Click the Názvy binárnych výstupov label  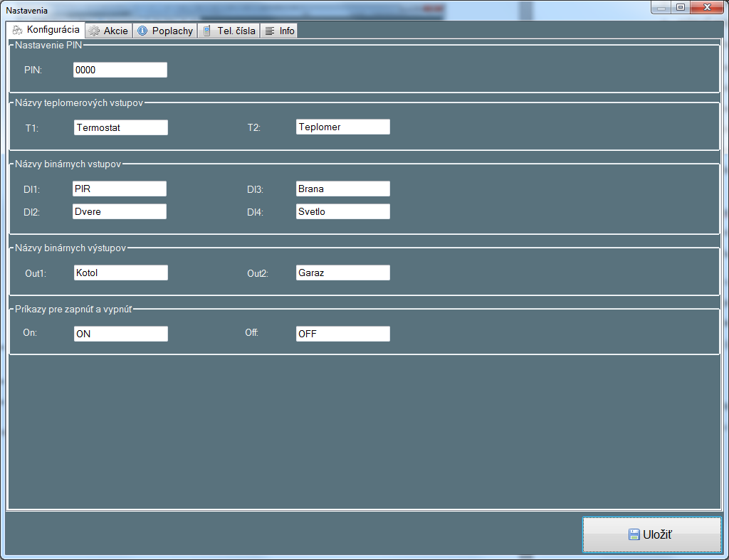(70, 248)
